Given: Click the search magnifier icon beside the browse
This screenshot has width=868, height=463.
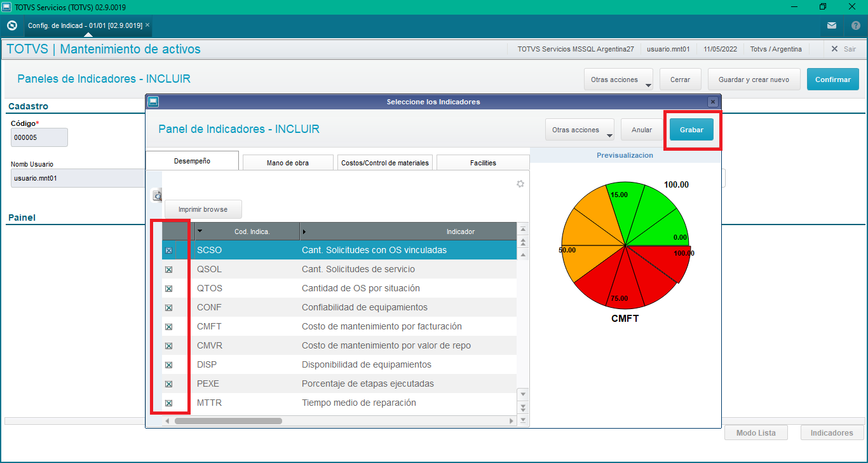Looking at the screenshot, I should (x=156, y=196).
